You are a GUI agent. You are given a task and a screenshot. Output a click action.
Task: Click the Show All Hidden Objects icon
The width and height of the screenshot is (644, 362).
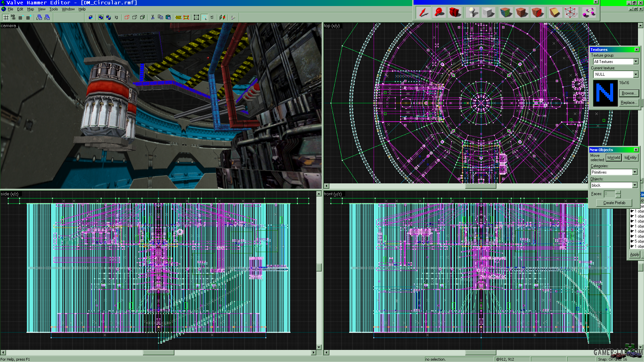point(142,17)
